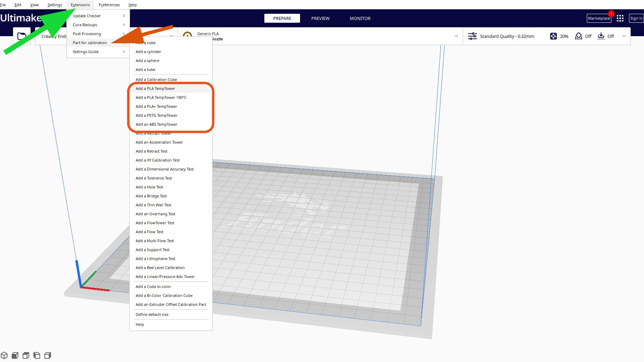Switch to left side view cube icon
Screen dimensions: 644x362
[37, 355]
